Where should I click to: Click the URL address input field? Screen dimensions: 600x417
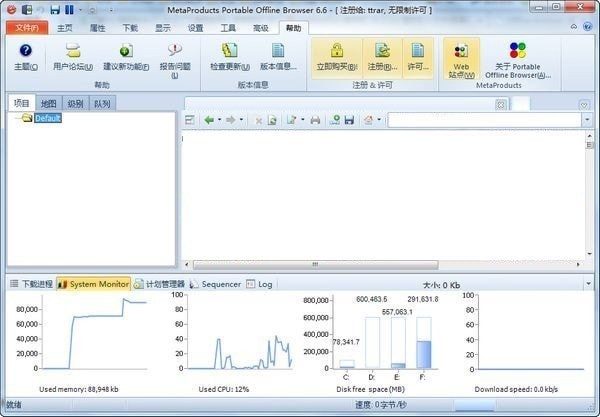pyautogui.click(x=485, y=120)
